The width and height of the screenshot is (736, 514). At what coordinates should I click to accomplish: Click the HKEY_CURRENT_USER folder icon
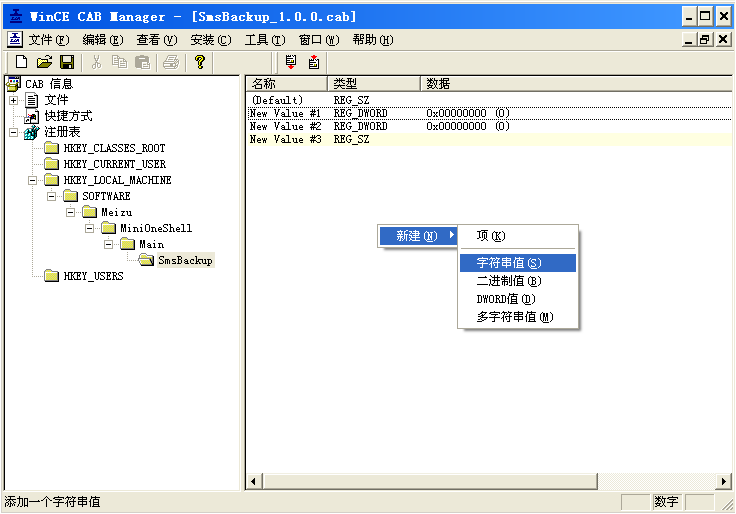[51, 164]
